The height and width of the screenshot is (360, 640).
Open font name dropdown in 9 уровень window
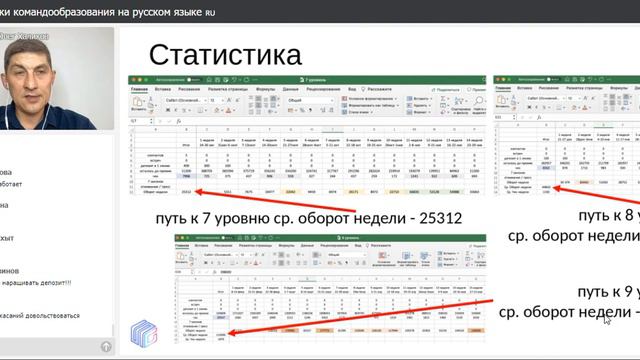(220, 255)
